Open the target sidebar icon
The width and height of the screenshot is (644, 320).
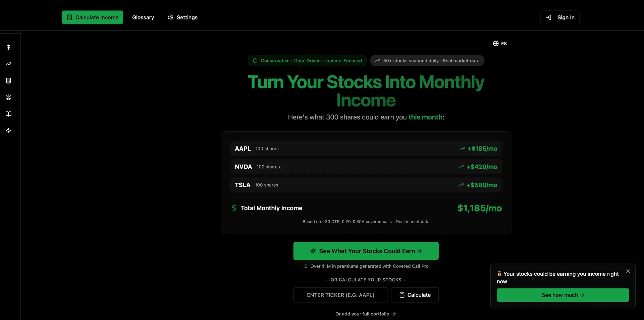coord(8,97)
